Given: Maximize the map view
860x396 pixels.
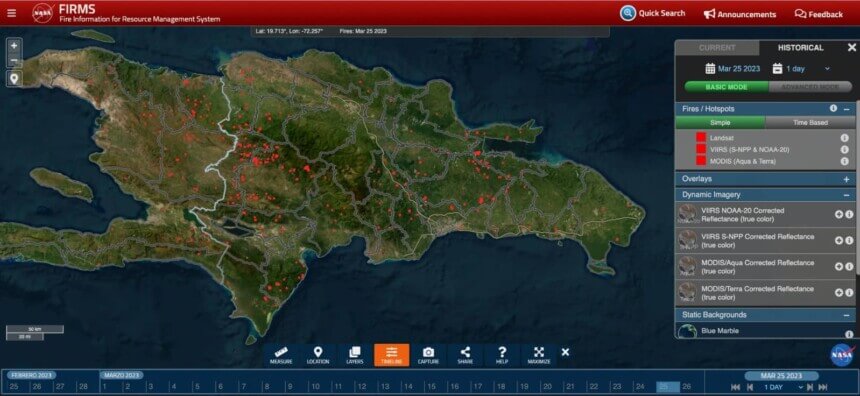Looking at the screenshot, I should [x=539, y=355].
